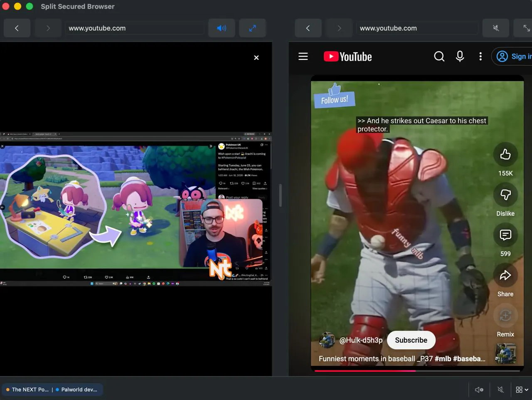Screen dimensions: 532x400
Task: Expand the right pane to full width
Action: coord(525,28)
